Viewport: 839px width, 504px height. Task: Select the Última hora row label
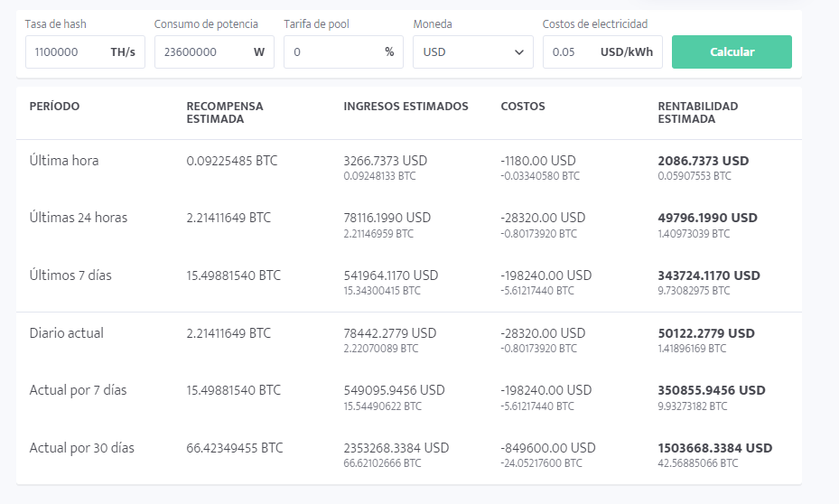(64, 161)
